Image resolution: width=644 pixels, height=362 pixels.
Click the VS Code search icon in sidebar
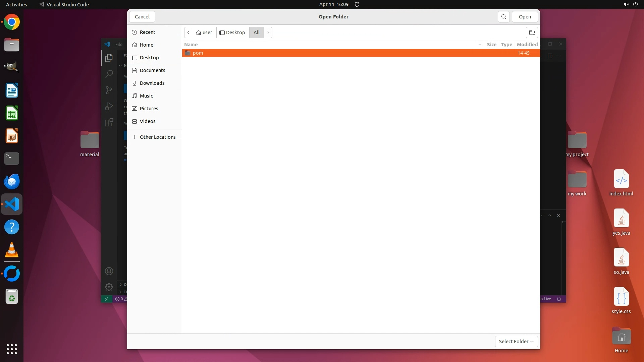109,74
